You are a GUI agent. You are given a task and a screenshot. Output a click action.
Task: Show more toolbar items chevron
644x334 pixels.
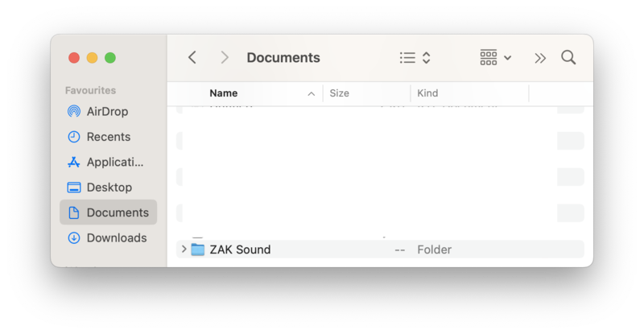pyautogui.click(x=540, y=57)
